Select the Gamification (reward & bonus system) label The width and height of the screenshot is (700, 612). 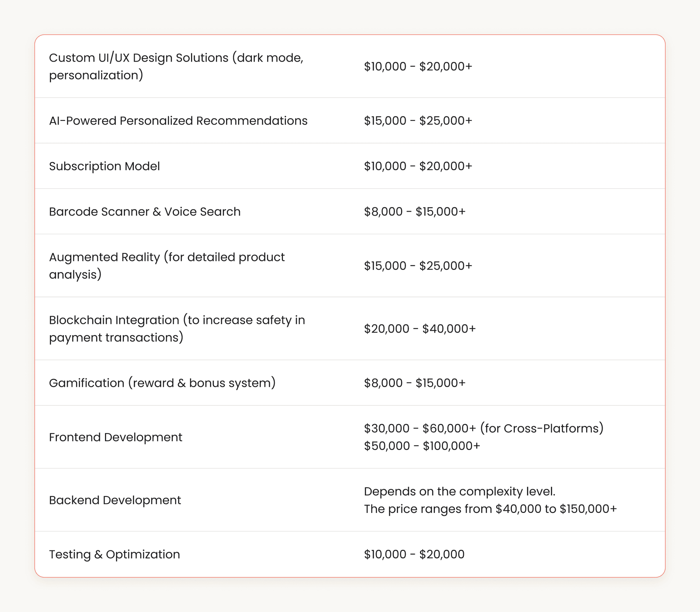click(x=163, y=382)
